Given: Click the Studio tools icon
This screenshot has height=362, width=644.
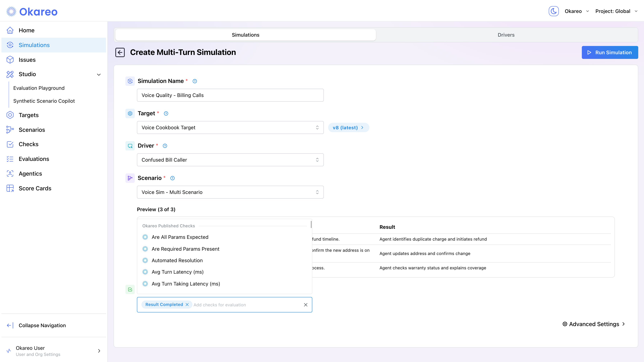Looking at the screenshot, I should (x=10, y=74).
